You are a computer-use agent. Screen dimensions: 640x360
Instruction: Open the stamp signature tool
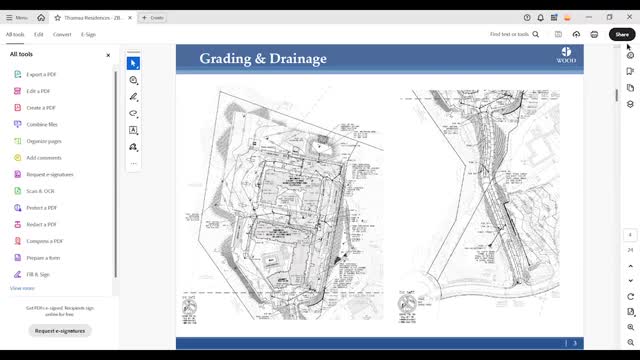pyautogui.click(x=133, y=147)
